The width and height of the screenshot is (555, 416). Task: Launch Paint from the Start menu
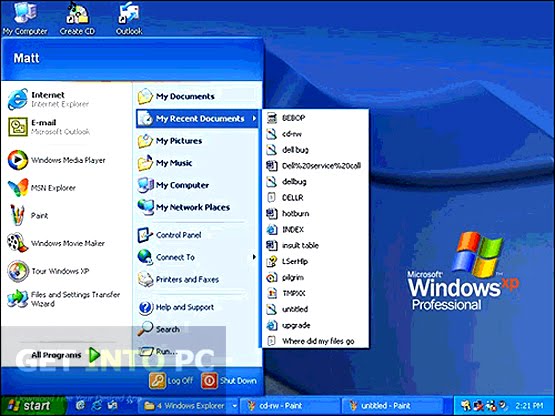click(28, 215)
